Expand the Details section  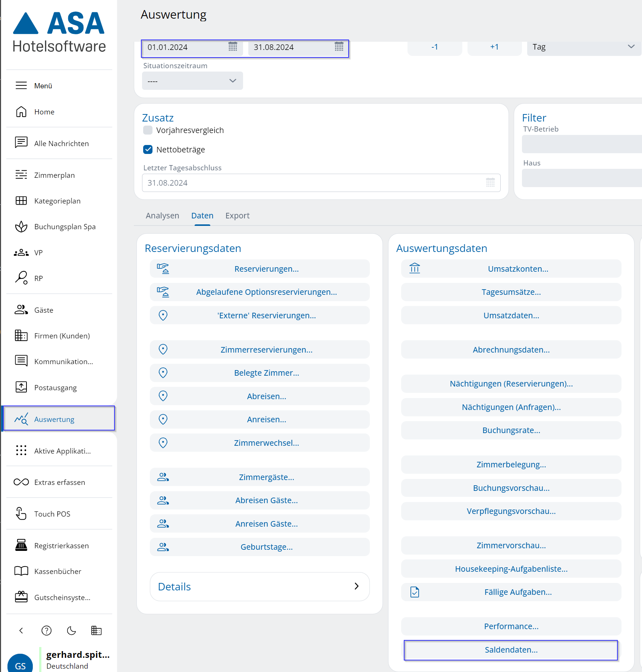[x=259, y=587]
